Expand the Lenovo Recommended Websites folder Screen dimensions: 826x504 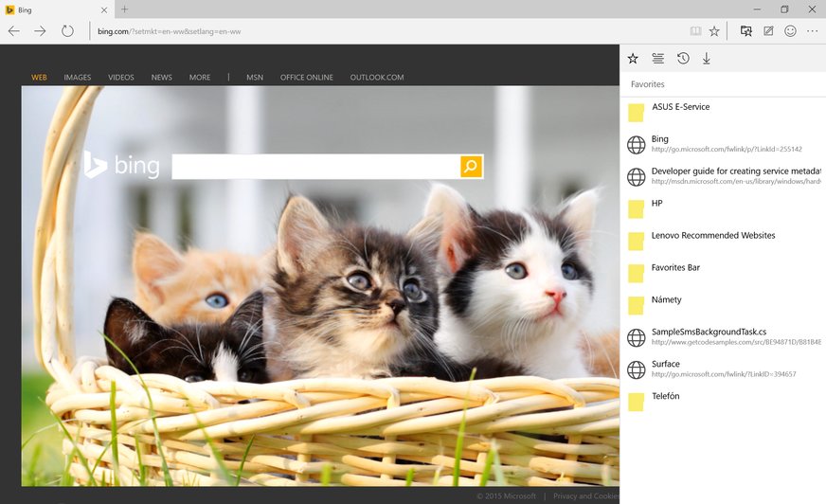712,236
